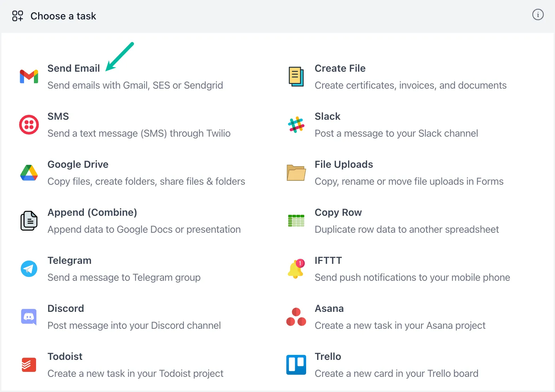Click 'Copy files, create folders, share files & folders'
The width and height of the screenshot is (555, 392).
(146, 181)
